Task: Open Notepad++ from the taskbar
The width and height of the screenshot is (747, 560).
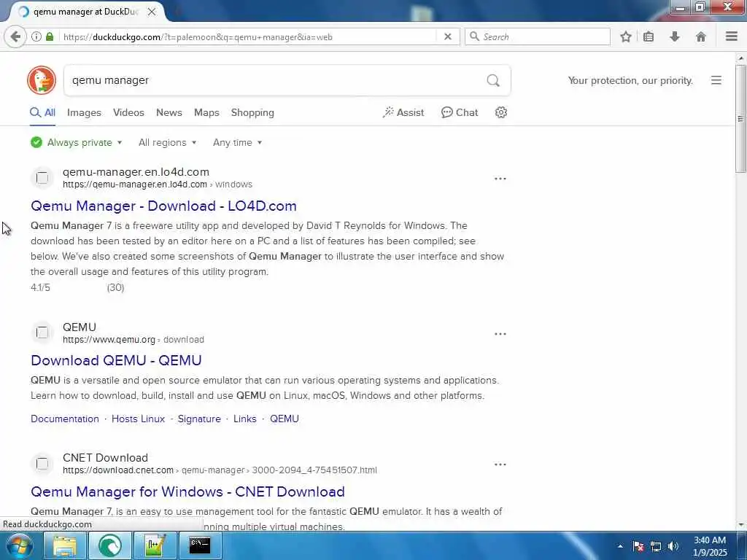Action: click(x=155, y=545)
